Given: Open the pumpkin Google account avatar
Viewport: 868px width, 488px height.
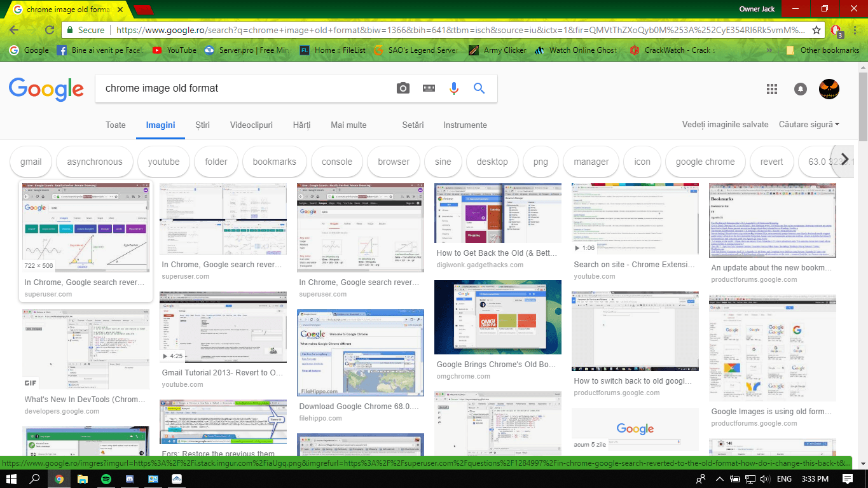Looking at the screenshot, I should tap(829, 89).
